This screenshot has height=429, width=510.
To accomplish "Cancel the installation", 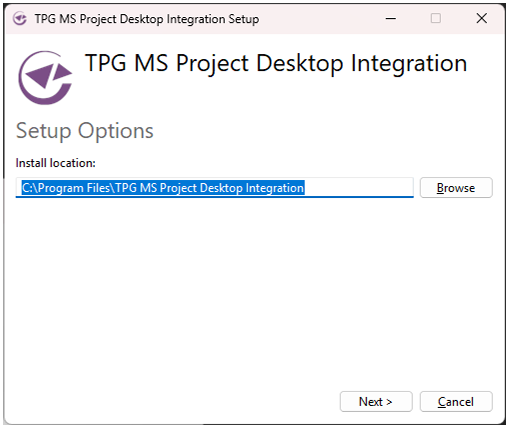I will point(456,402).
